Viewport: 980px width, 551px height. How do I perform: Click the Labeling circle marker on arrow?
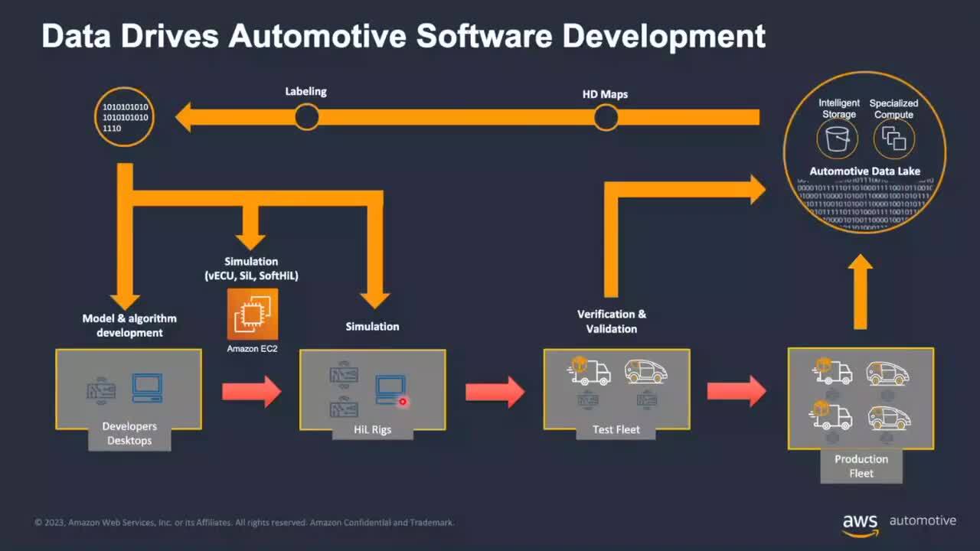307,117
